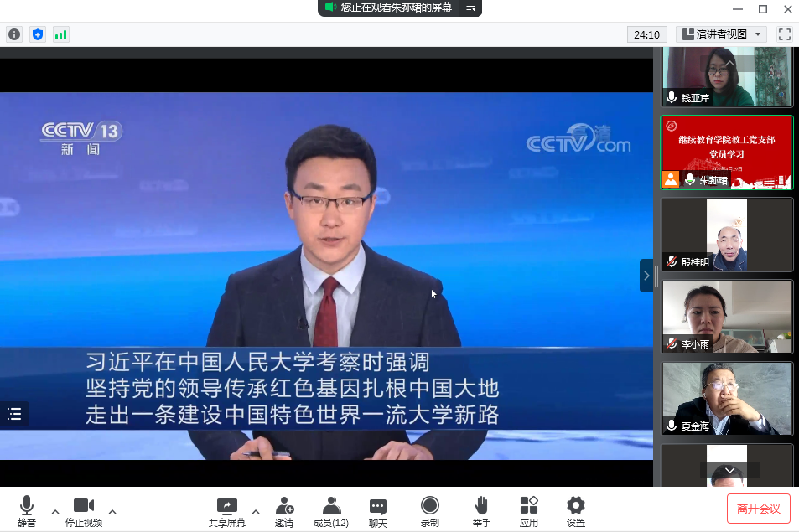Open 邀请 invite participants
The width and height of the screenshot is (799, 532).
284,511
